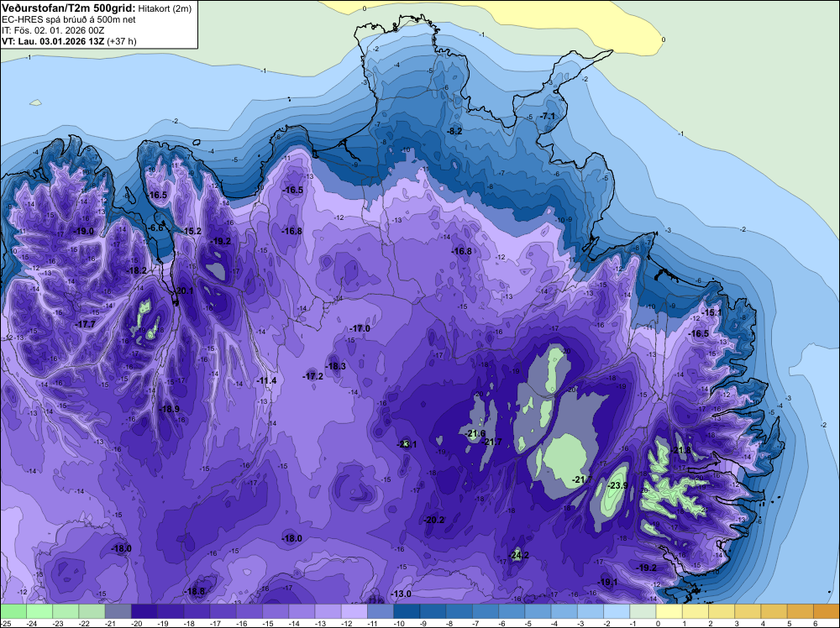
Task: Click the -21.8 temperature value on the map
Action: [x=681, y=450]
